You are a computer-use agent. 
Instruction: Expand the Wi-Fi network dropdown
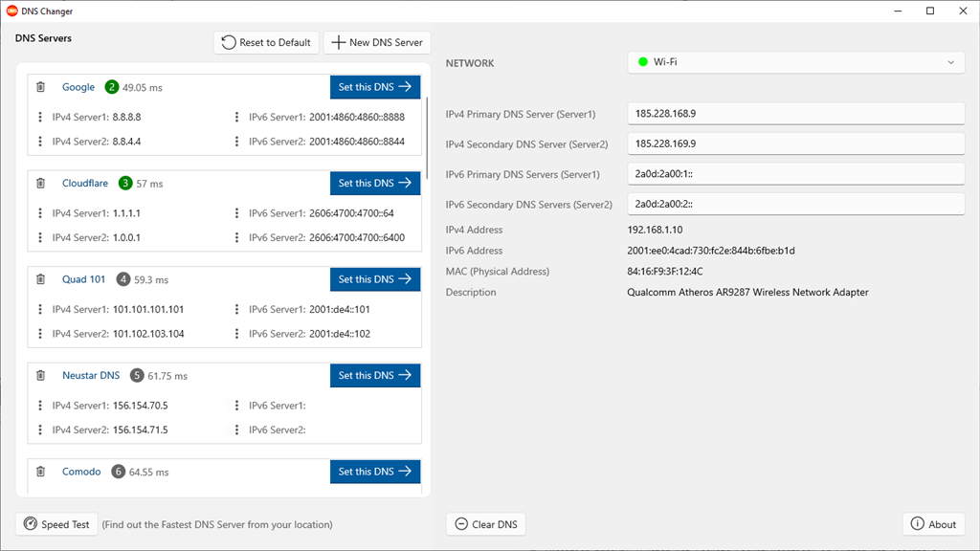pos(795,62)
